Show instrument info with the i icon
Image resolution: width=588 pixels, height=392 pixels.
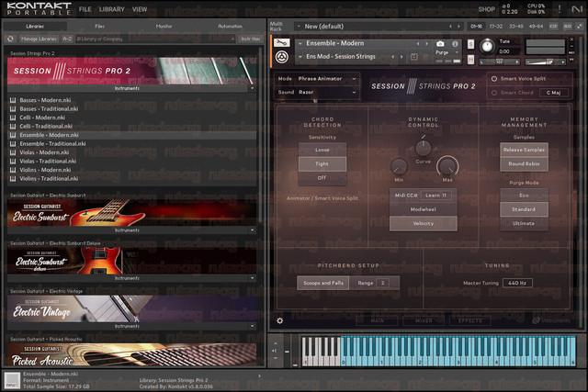(455, 44)
